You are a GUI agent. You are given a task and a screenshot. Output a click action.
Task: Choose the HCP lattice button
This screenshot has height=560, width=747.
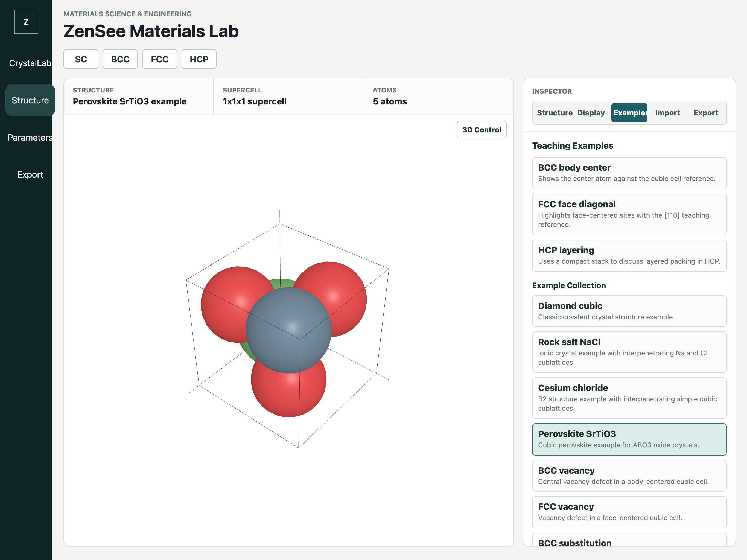click(x=199, y=59)
